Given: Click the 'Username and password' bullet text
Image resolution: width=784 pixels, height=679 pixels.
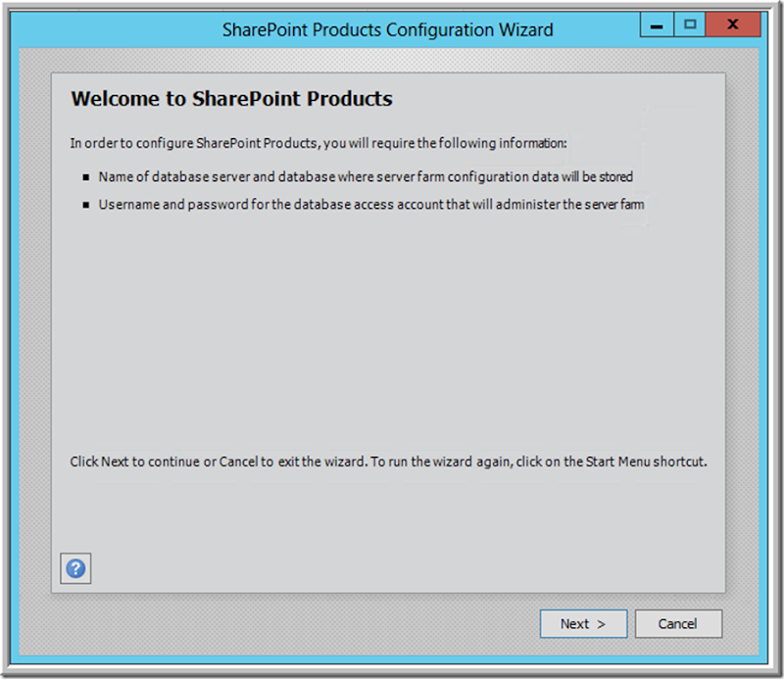Looking at the screenshot, I should [x=371, y=205].
